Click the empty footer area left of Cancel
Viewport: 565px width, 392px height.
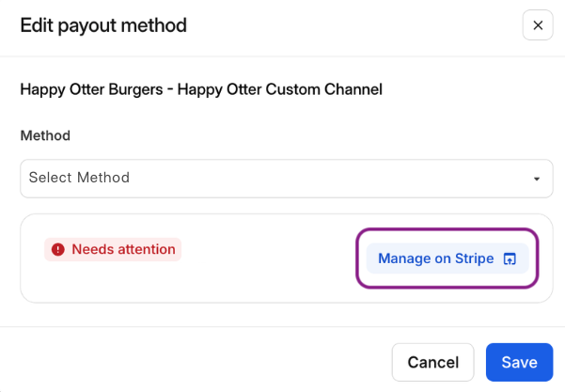tap(188, 362)
